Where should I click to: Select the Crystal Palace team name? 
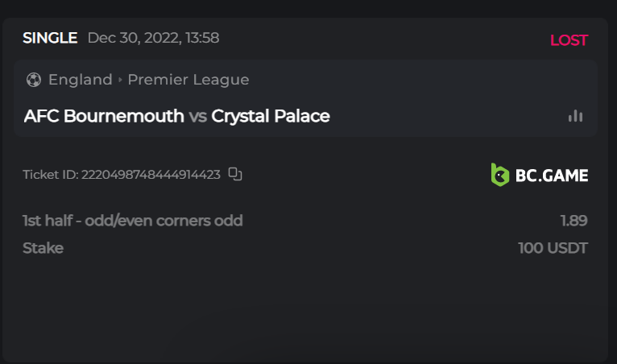(271, 116)
